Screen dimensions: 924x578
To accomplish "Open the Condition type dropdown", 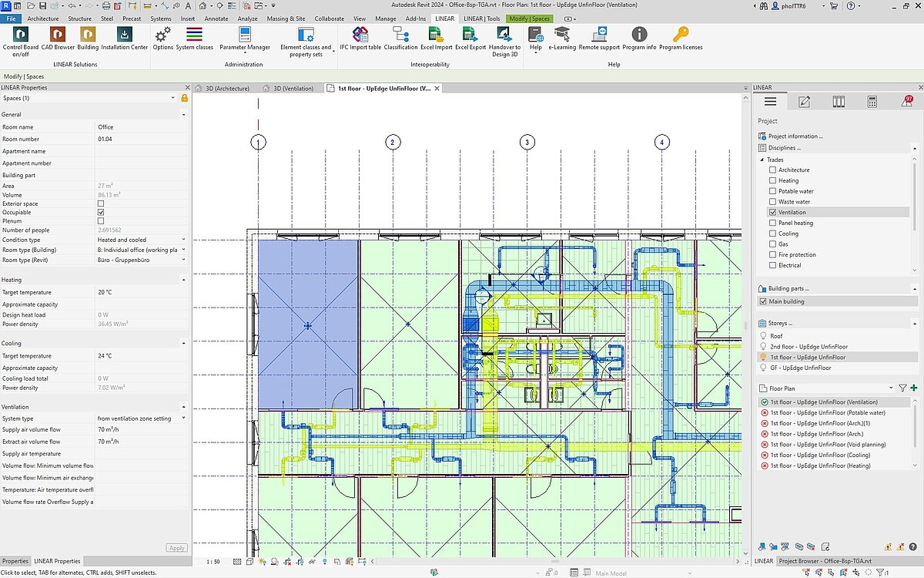I will point(183,240).
